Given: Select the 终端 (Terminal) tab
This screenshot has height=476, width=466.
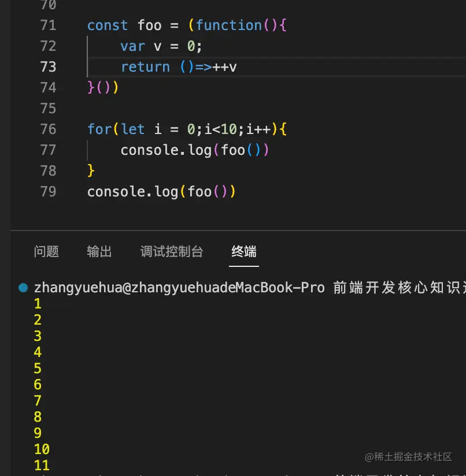Looking at the screenshot, I should click(244, 251).
